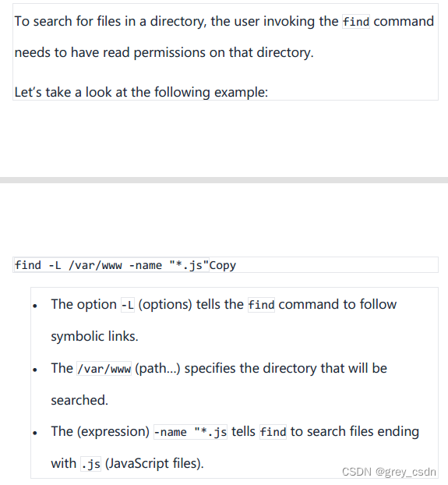Click the text 'symbolic links.'
This screenshot has width=448, height=485.
tap(94, 337)
